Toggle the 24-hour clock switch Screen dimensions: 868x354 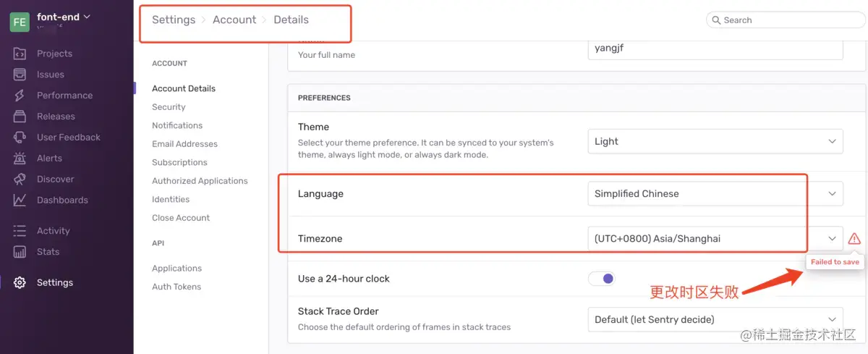602,279
